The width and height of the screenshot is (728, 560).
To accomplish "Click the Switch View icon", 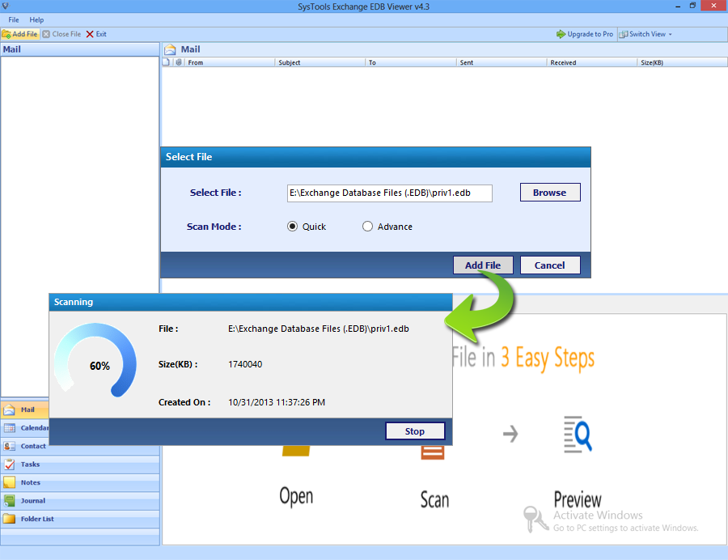I will [x=624, y=34].
